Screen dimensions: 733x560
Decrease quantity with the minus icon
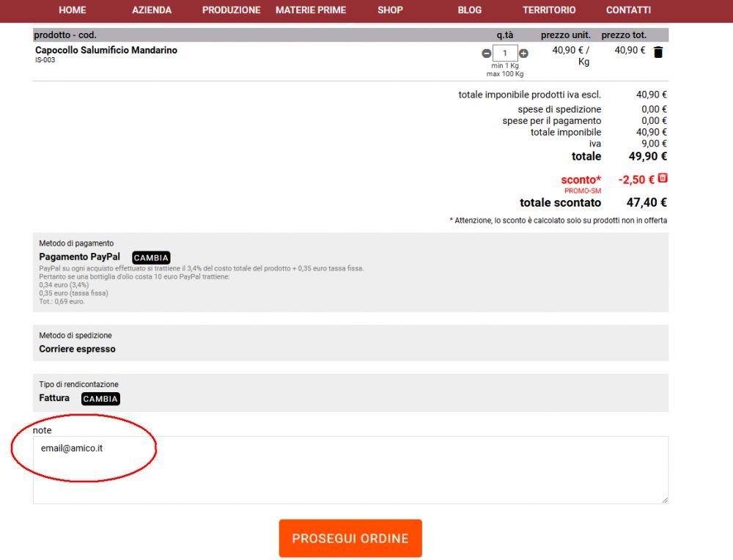coord(487,54)
